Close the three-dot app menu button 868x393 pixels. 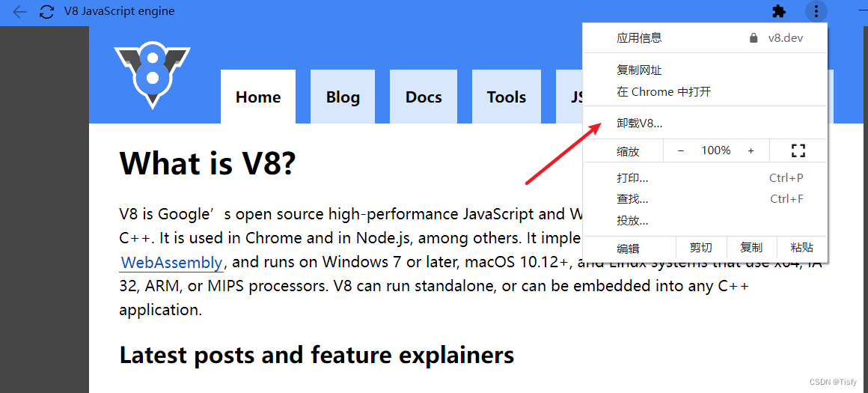tap(816, 11)
